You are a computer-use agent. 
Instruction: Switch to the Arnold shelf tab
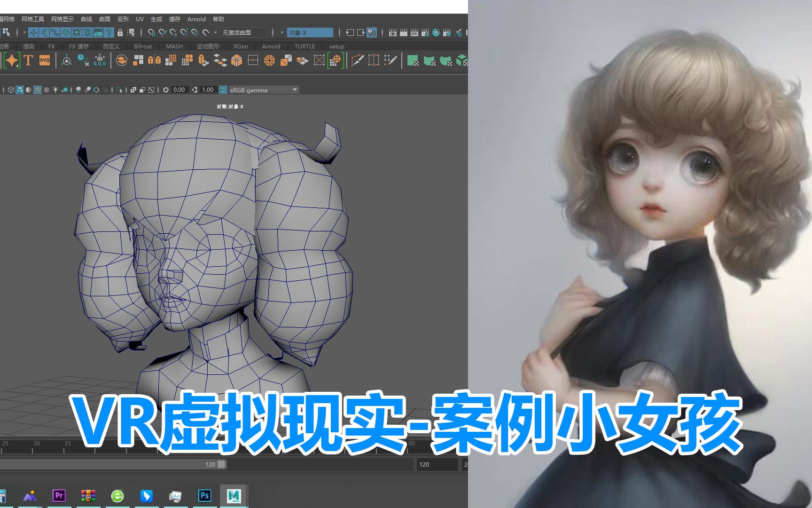coord(271,46)
